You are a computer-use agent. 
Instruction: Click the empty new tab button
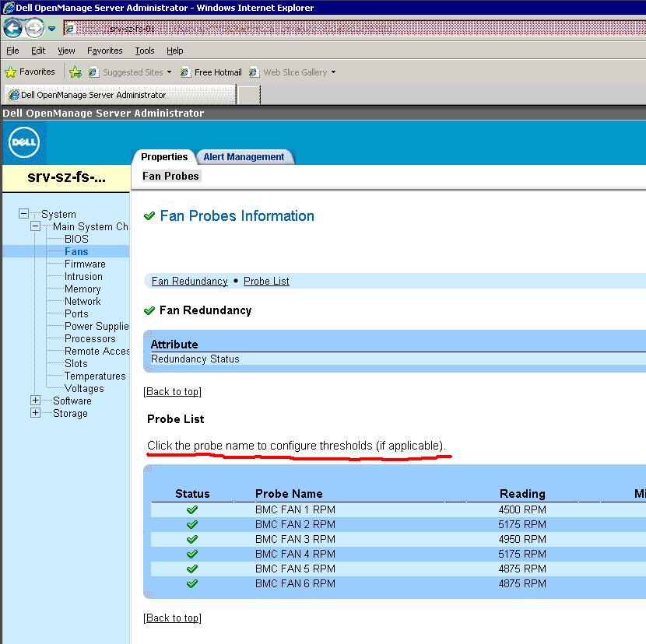249,95
